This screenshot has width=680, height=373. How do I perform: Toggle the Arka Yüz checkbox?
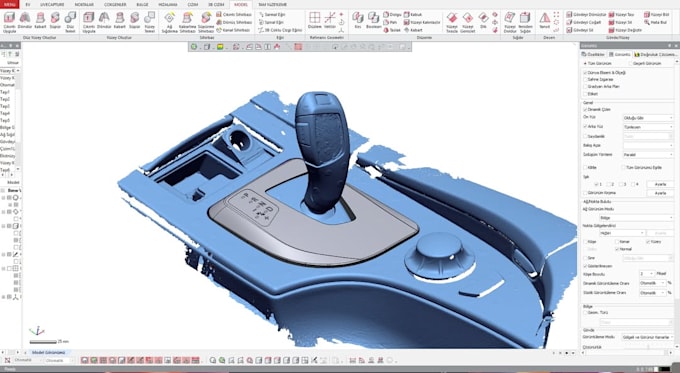point(585,127)
